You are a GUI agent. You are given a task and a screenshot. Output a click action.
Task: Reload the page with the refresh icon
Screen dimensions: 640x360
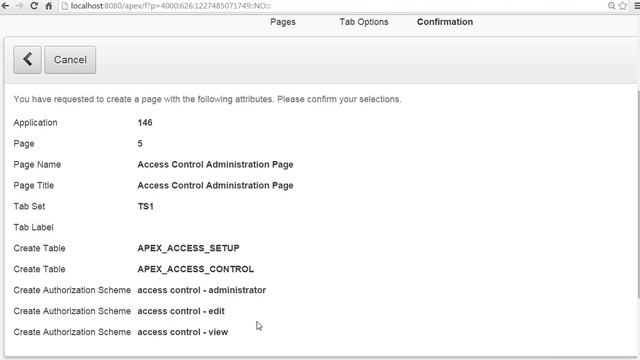(x=34, y=6)
